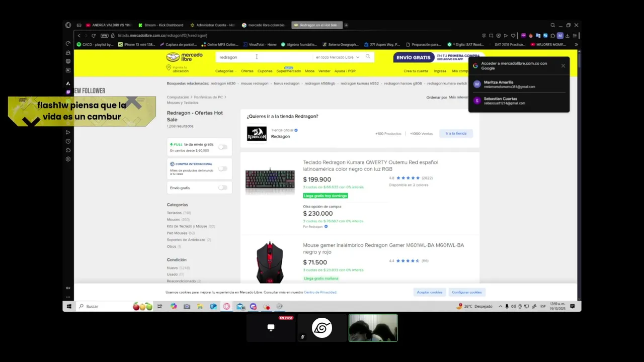Screen dimensions: 644x362
Task: Click the 'Pad Mouses' category filter
Action: 177,233
